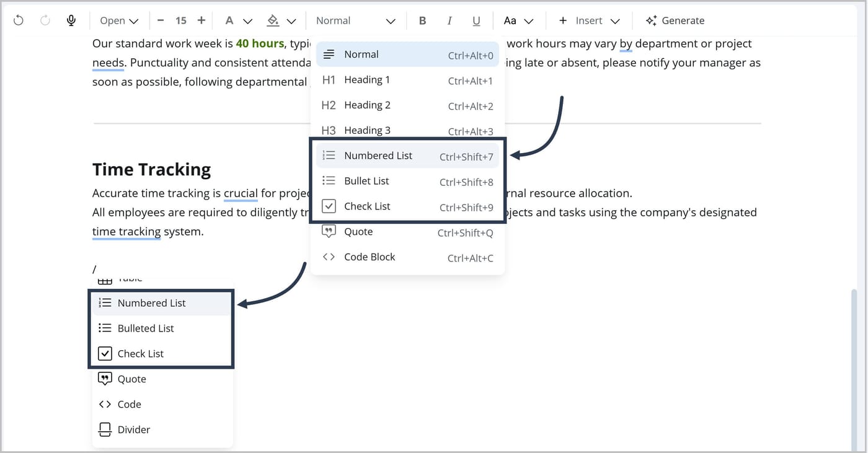Increase font size with plus button

201,20
